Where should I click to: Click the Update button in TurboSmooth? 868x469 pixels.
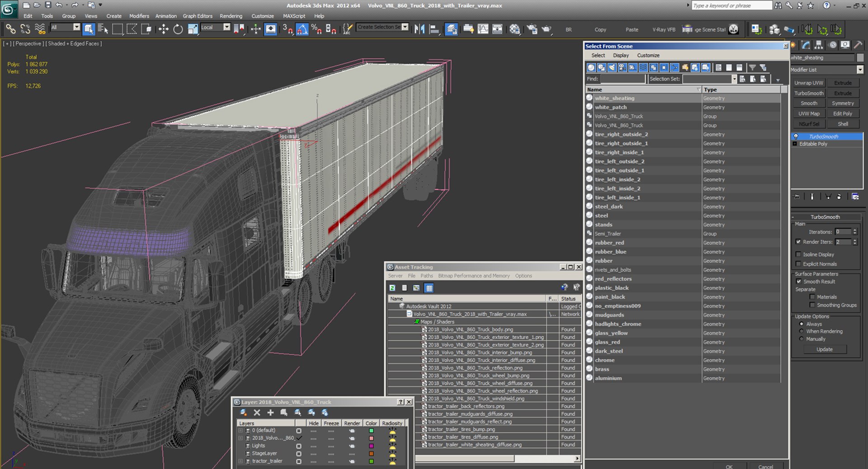(825, 349)
